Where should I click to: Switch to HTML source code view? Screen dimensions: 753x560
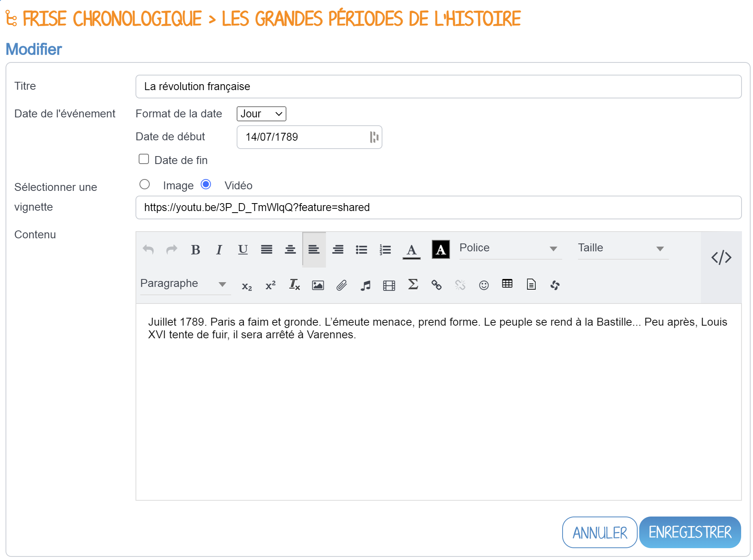click(x=721, y=257)
